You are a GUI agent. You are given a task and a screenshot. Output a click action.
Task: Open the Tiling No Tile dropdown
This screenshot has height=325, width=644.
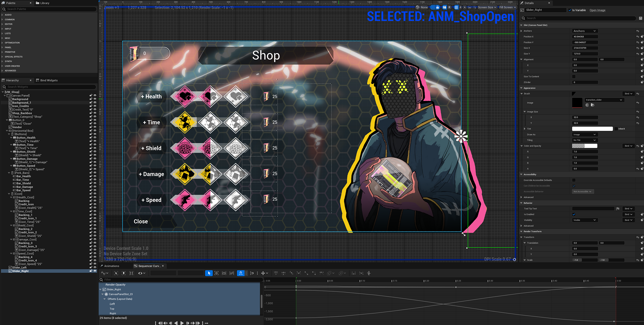click(585, 140)
